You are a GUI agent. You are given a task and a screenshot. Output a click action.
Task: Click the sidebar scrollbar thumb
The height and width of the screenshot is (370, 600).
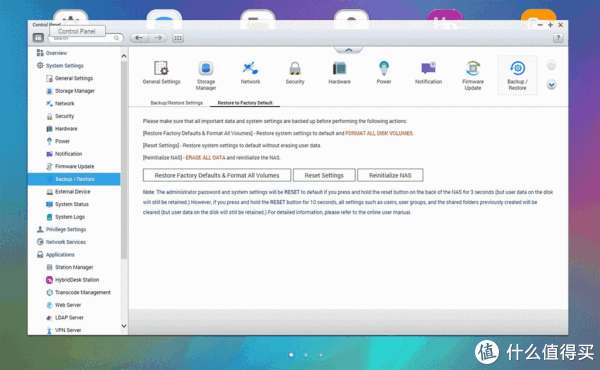(x=124, y=160)
